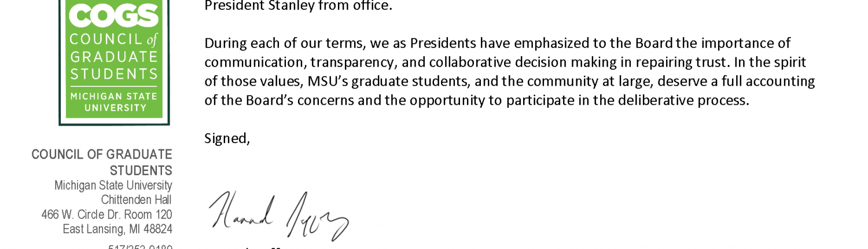Viewport: 868px width, 249px height.
Task: Click the 'STUDENTS' heading under Council of Graduate
Action: [141, 171]
